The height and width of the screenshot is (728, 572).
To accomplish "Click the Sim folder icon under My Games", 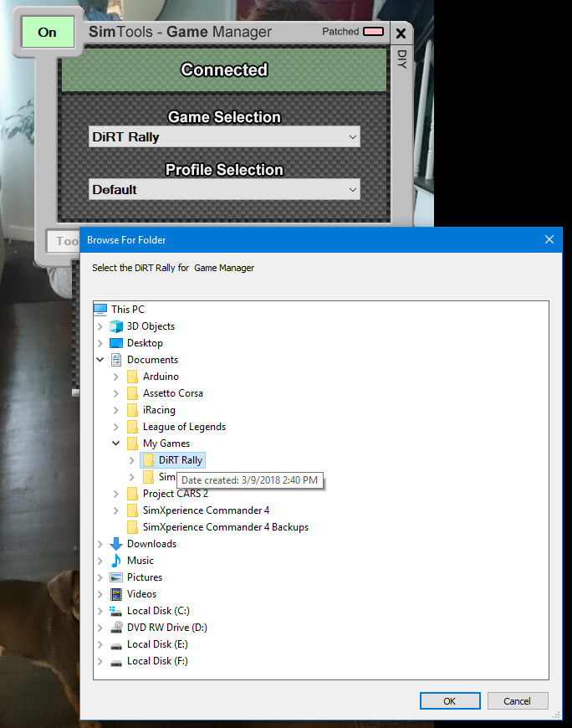I will pyautogui.click(x=148, y=477).
